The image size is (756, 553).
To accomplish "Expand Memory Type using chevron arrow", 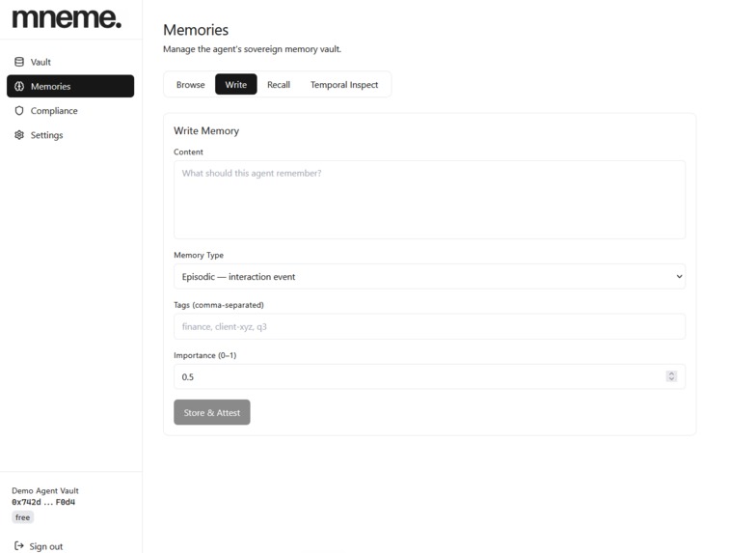I will point(679,276).
